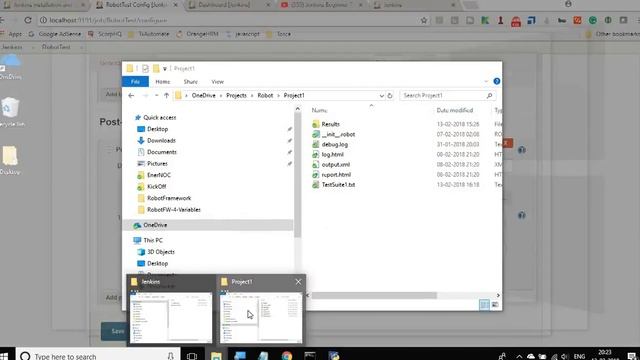Click the search magnifier icon
Screen dimensions: 640x360
pyautogui.click(x=489, y=96)
